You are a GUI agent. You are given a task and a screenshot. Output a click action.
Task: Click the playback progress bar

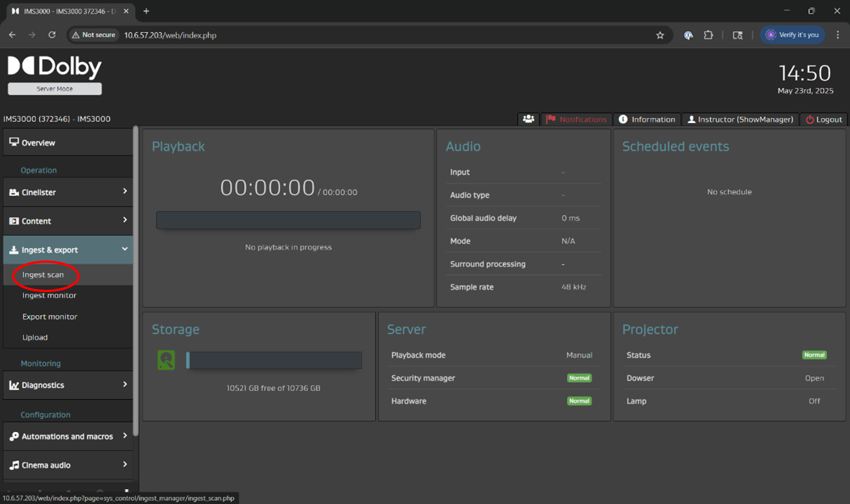click(x=288, y=220)
